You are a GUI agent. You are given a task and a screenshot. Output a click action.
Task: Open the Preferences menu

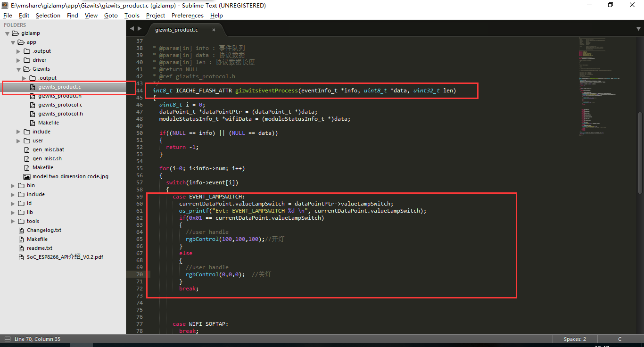pyautogui.click(x=187, y=15)
